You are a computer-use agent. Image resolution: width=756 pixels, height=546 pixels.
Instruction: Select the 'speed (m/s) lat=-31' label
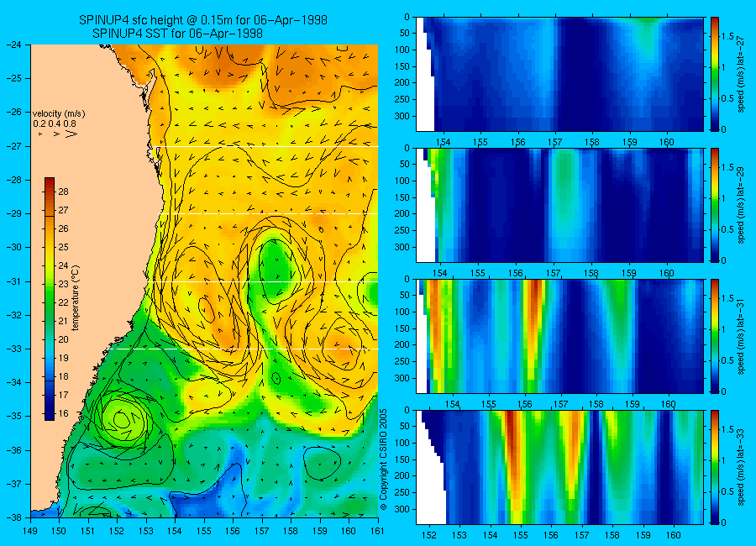pos(741,336)
